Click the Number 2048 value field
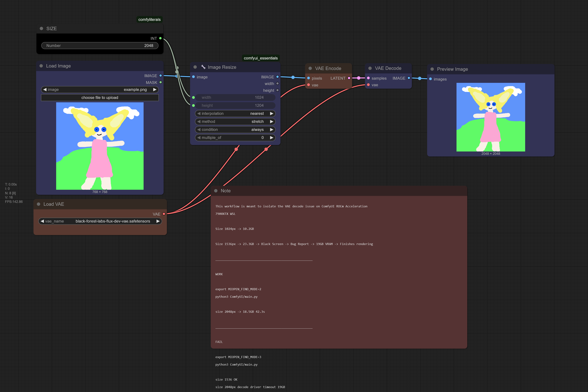This screenshot has width=588, height=392. point(100,46)
